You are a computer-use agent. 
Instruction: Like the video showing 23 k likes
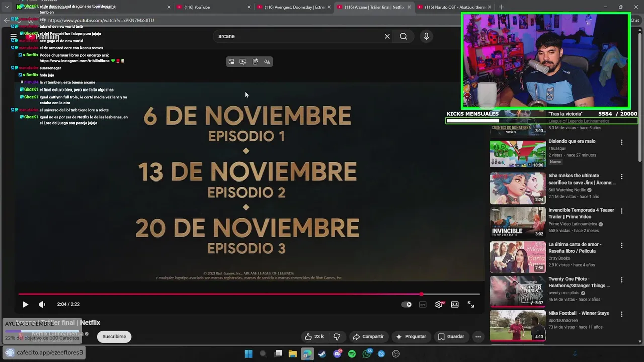[x=314, y=337]
